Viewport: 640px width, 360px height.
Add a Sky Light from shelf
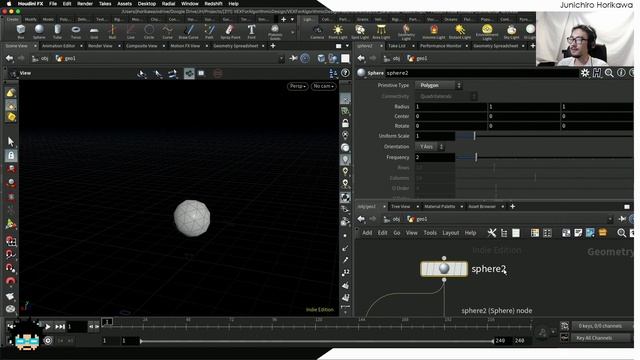coord(511,31)
